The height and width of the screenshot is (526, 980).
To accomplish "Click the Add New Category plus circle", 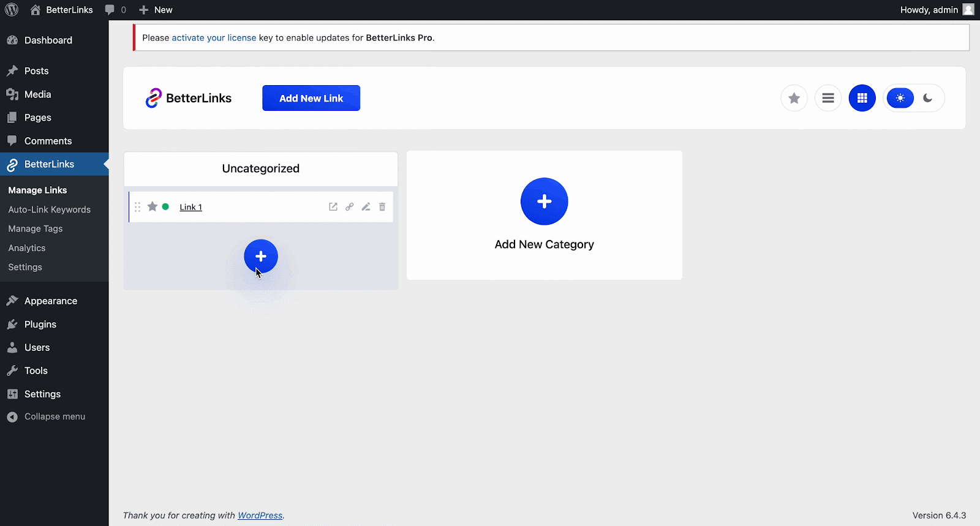I will pos(545,201).
